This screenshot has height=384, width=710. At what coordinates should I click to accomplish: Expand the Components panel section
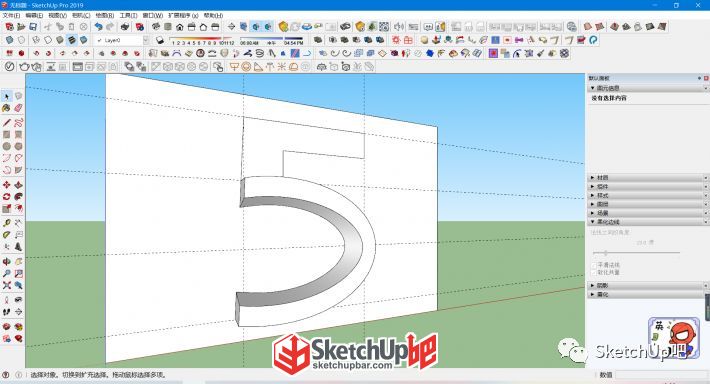(x=648, y=187)
